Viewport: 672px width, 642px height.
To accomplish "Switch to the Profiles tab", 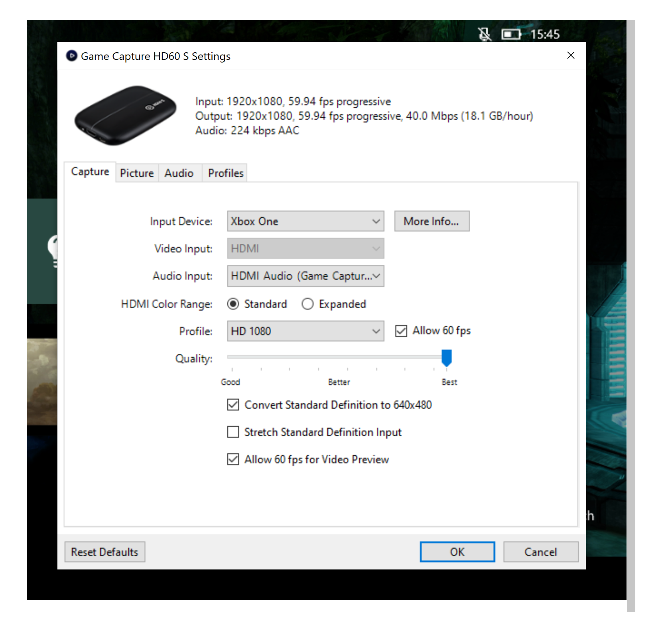I will (x=225, y=173).
